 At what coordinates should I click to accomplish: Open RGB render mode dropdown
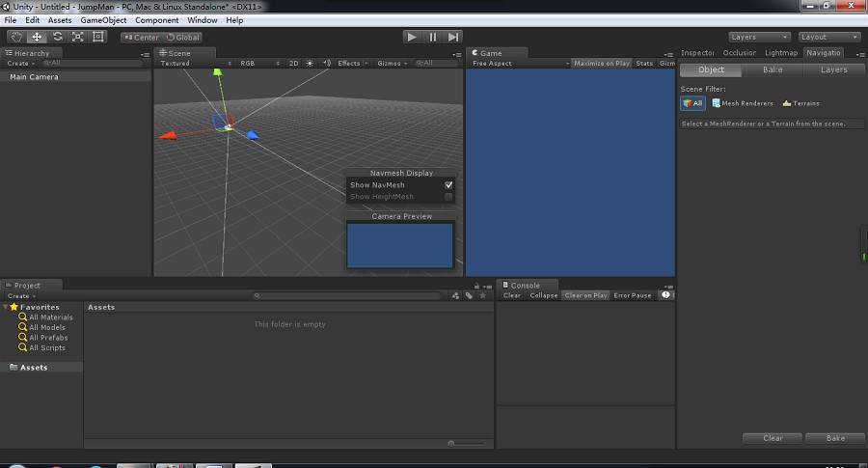[x=259, y=63]
